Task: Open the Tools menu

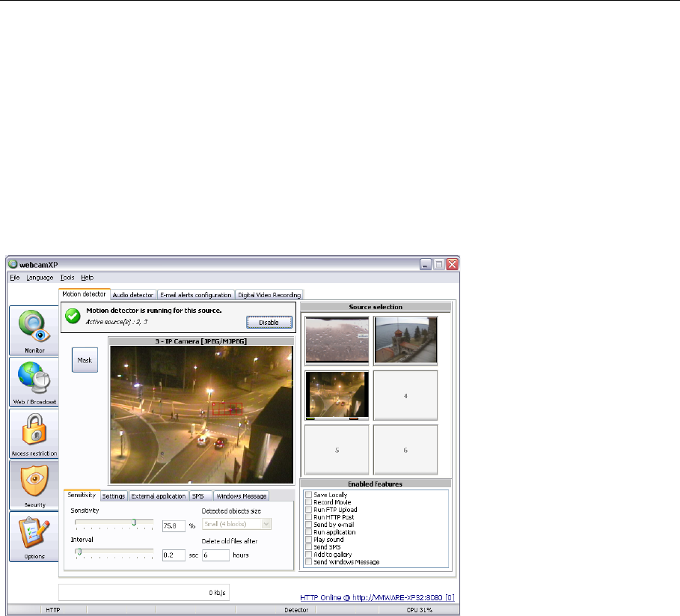Action: pyautogui.click(x=67, y=278)
